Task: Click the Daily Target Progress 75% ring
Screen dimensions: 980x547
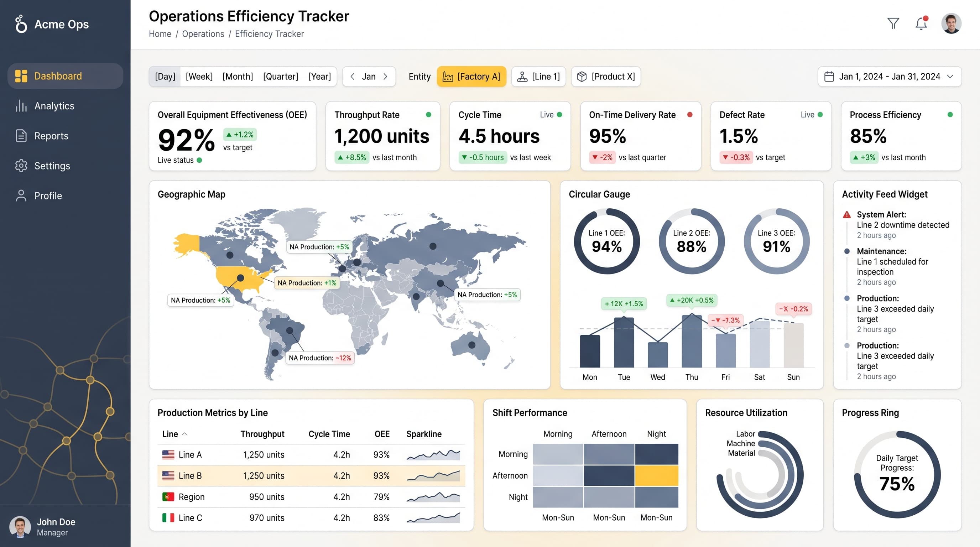Action: [897, 474]
